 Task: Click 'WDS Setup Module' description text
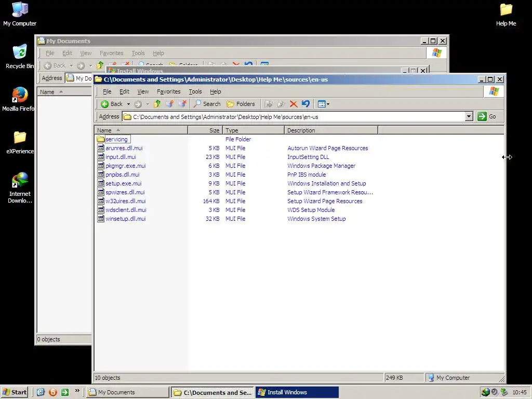coord(311,210)
